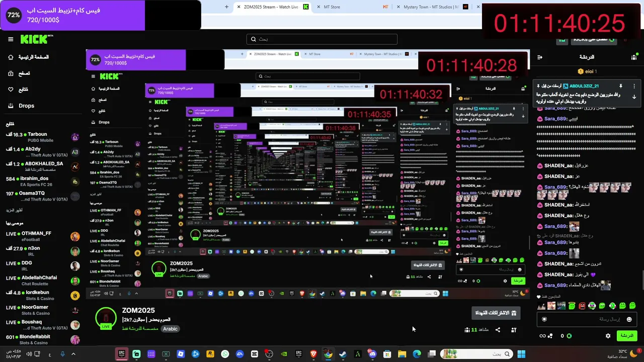
Task: Open ABOKHALED_SA's channel from the main sidebar
Action: tap(42, 166)
